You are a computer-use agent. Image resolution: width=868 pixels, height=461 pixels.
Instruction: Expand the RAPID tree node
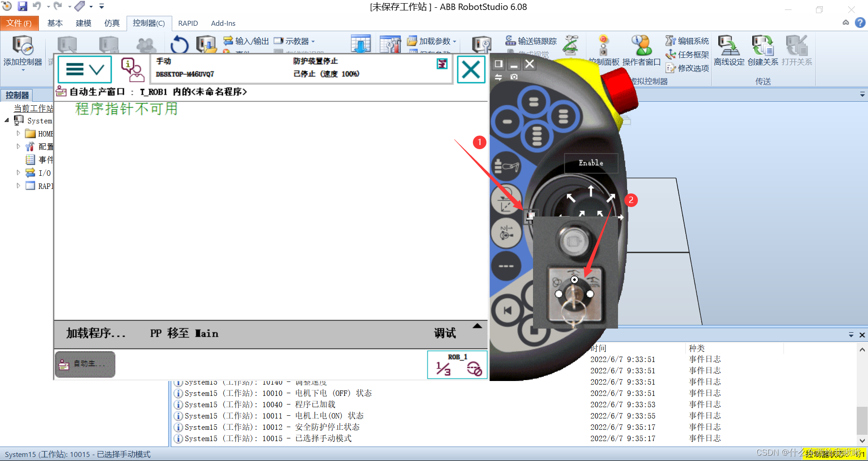[x=18, y=186]
